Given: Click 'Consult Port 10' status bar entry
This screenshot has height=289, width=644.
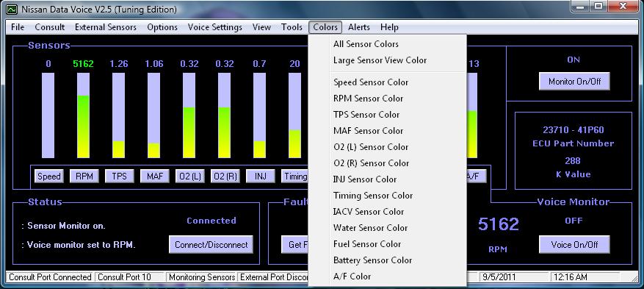Looking at the screenshot, I should click(129, 277).
